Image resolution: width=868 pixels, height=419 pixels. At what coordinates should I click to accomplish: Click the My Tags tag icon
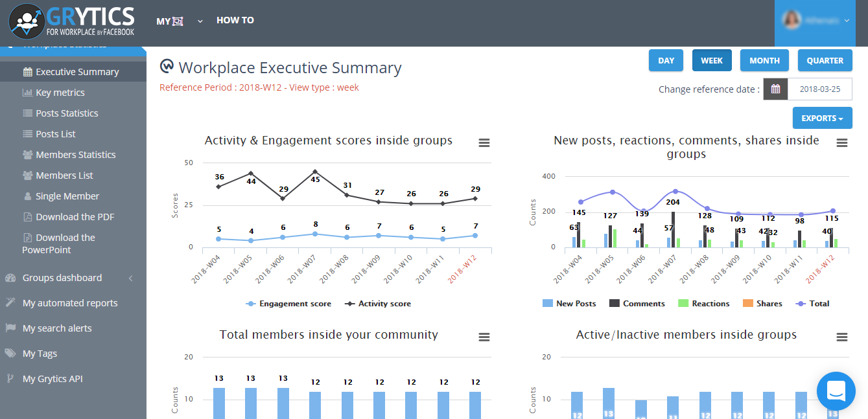tap(10, 354)
